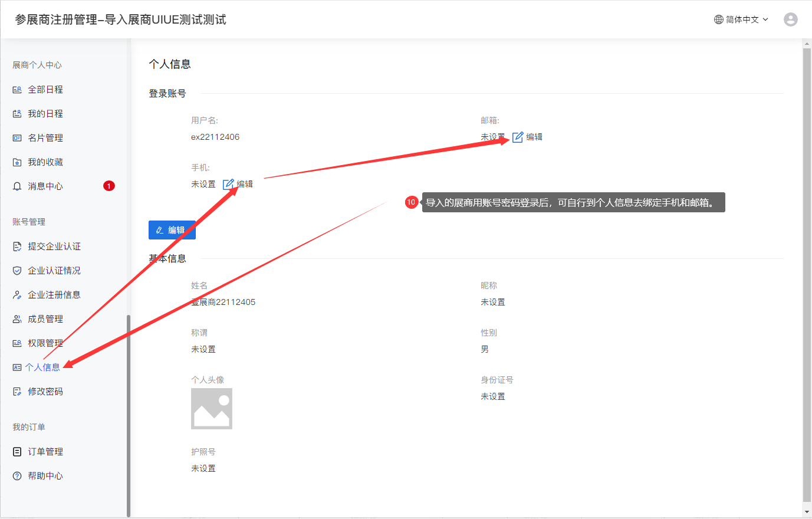Click the 个人头像 placeholder image
Image resolution: width=812 pixels, height=519 pixels.
coord(211,408)
